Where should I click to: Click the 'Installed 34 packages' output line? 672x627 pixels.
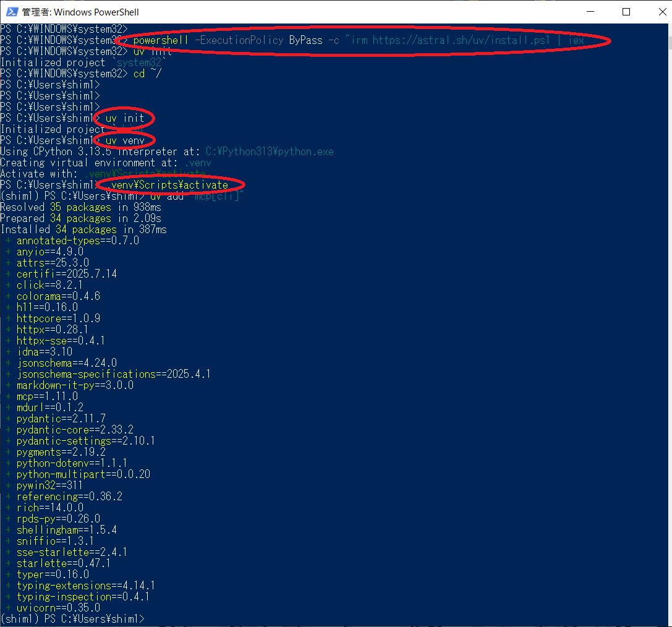83,229
